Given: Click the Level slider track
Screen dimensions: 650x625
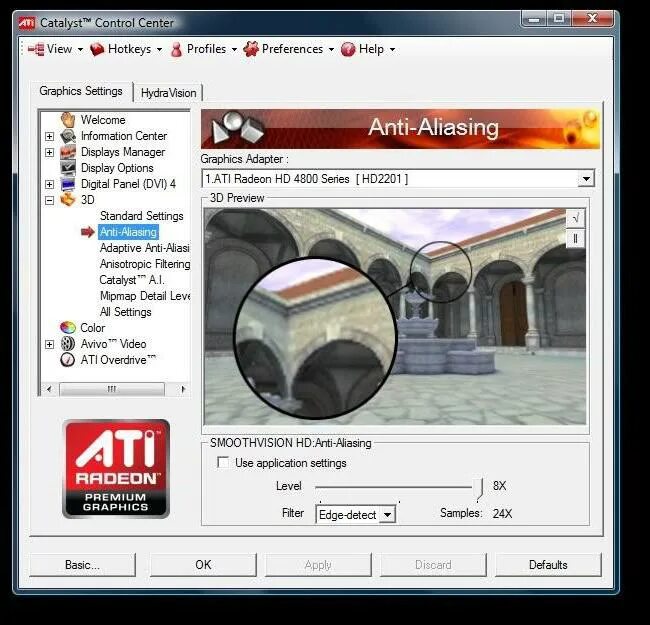Looking at the screenshot, I should (394, 487).
